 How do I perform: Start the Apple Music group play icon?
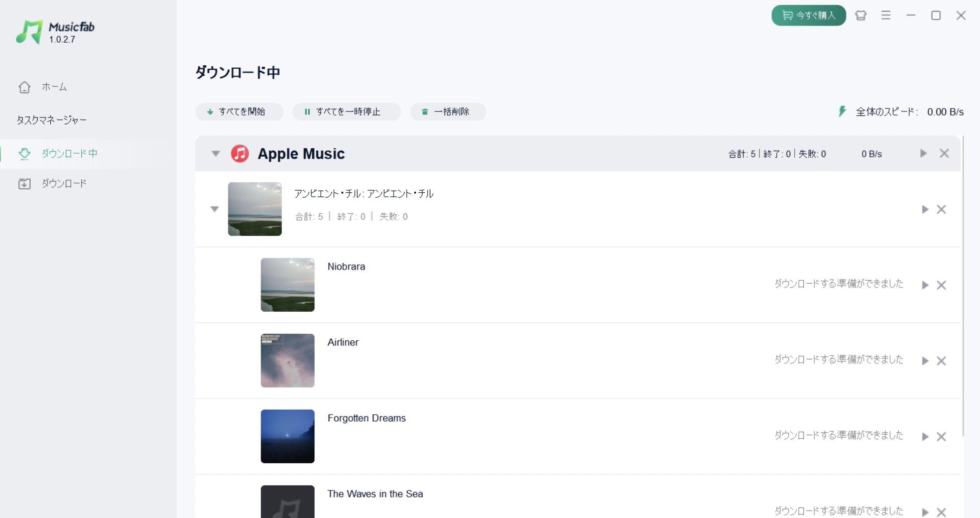click(923, 153)
